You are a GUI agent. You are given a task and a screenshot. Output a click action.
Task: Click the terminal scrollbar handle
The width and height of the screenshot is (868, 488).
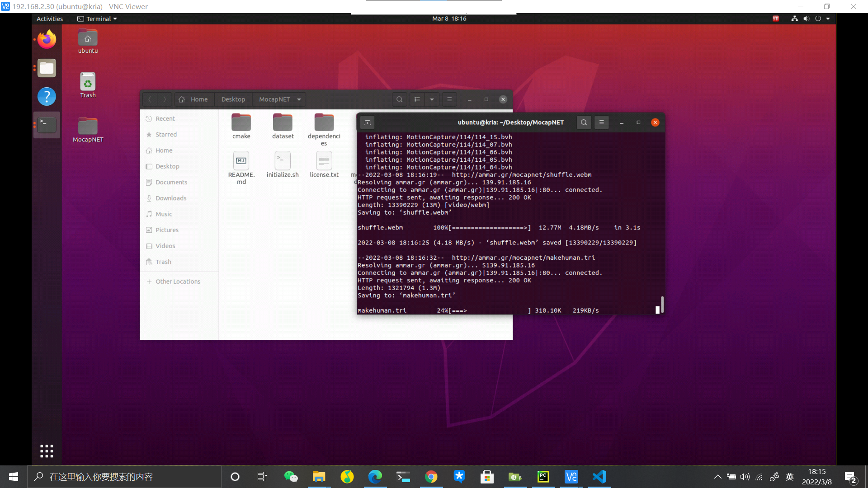pyautogui.click(x=662, y=304)
